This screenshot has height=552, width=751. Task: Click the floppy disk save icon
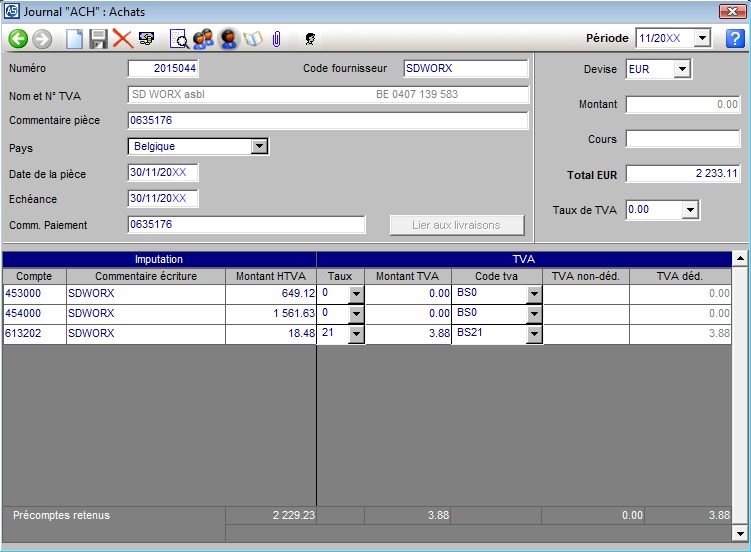point(98,39)
